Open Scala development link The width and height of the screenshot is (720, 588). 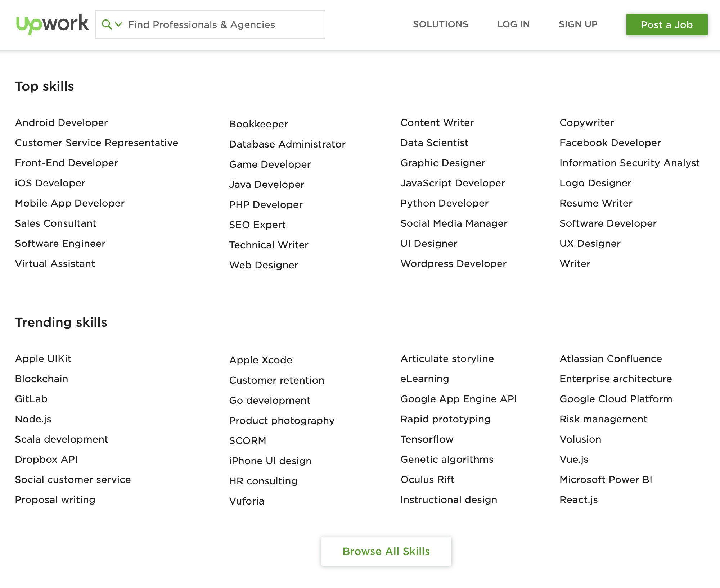click(x=62, y=439)
